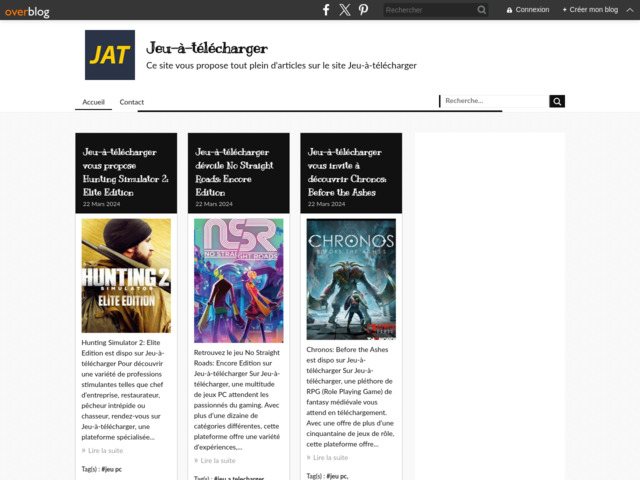Image resolution: width=640 pixels, height=480 pixels.
Task: Share on X (Twitter) icon
Action: pos(345,10)
